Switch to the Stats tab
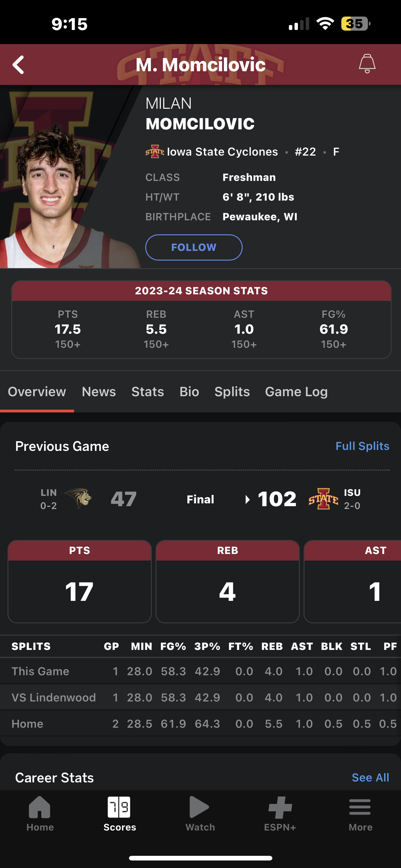Screen dimensions: 401x868 coord(147,392)
